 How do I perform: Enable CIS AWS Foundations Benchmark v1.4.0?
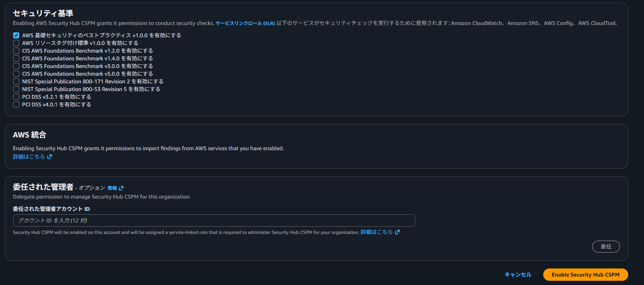16,58
